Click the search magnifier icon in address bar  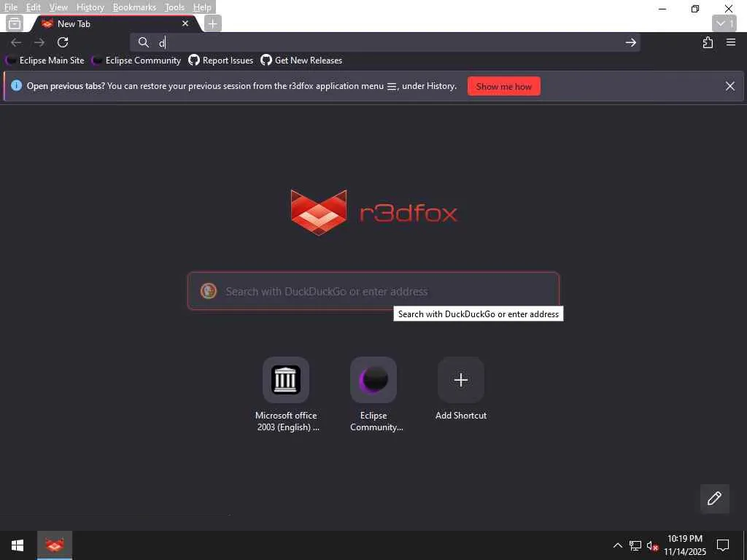tap(144, 42)
